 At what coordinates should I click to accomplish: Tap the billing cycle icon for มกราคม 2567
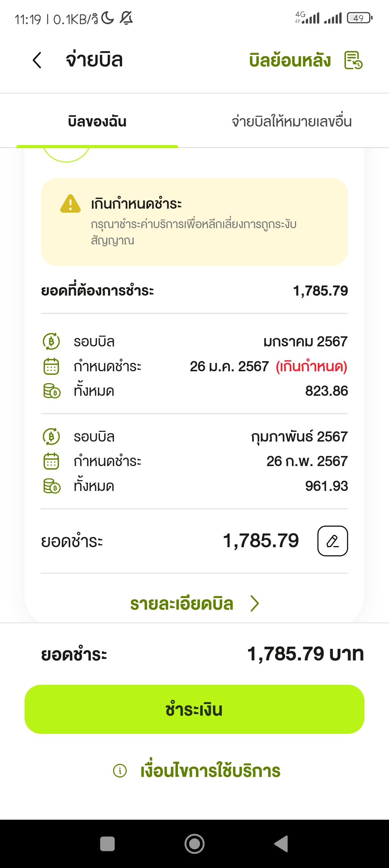pyautogui.click(x=51, y=341)
